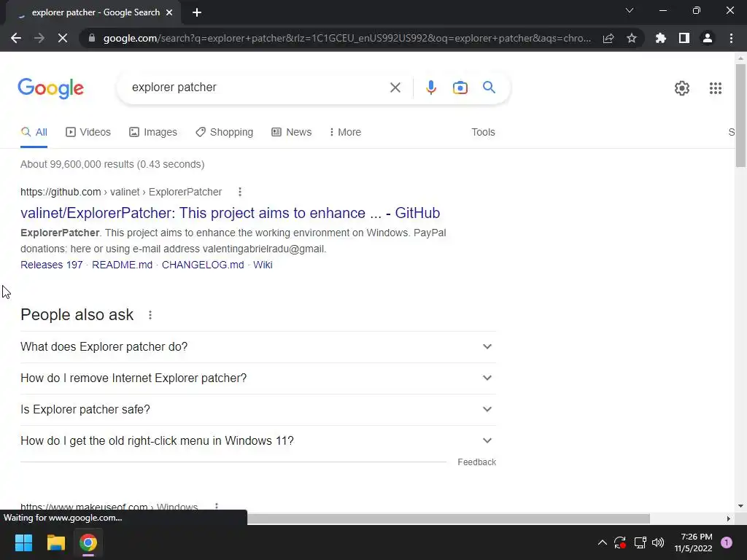Stop loading the page
The width and height of the screenshot is (747, 560).
63,38
